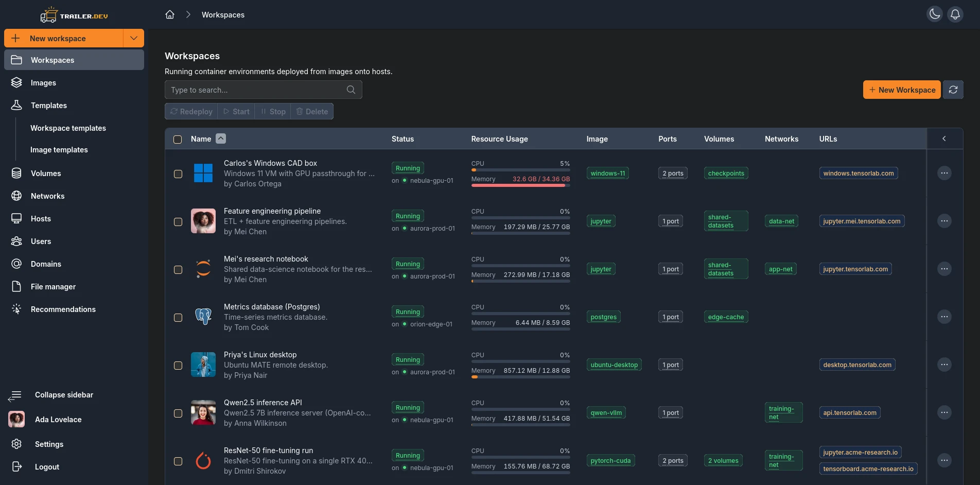The image size is (980, 485).
Task: Open the New workspace dropdown arrow
Action: click(134, 38)
